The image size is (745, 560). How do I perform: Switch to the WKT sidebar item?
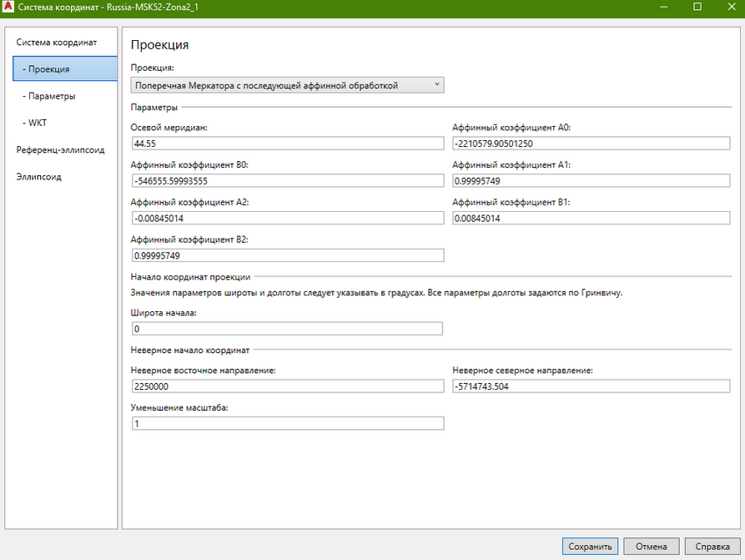tap(38, 123)
